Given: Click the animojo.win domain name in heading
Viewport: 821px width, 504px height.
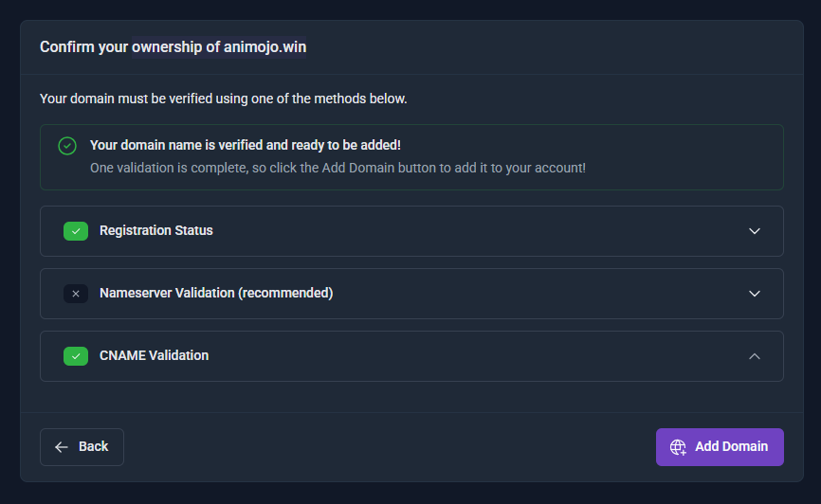Looking at the screenshot, I should point(265,46).
